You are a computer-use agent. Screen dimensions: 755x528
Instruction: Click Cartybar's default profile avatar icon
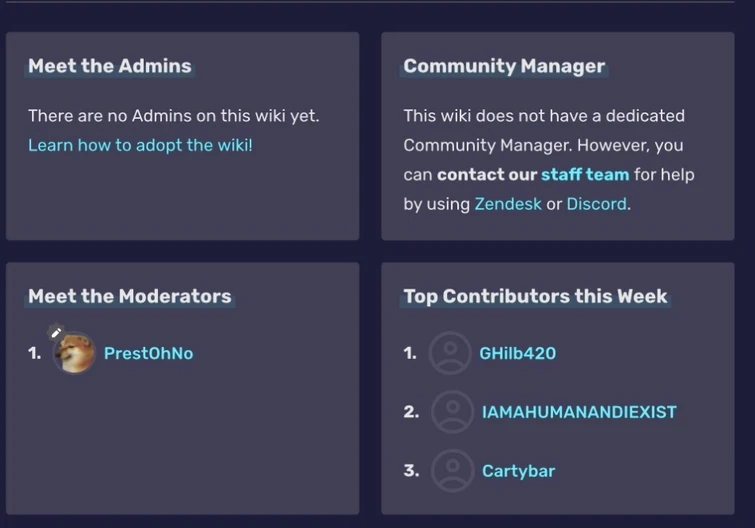(x=452, y=471)
